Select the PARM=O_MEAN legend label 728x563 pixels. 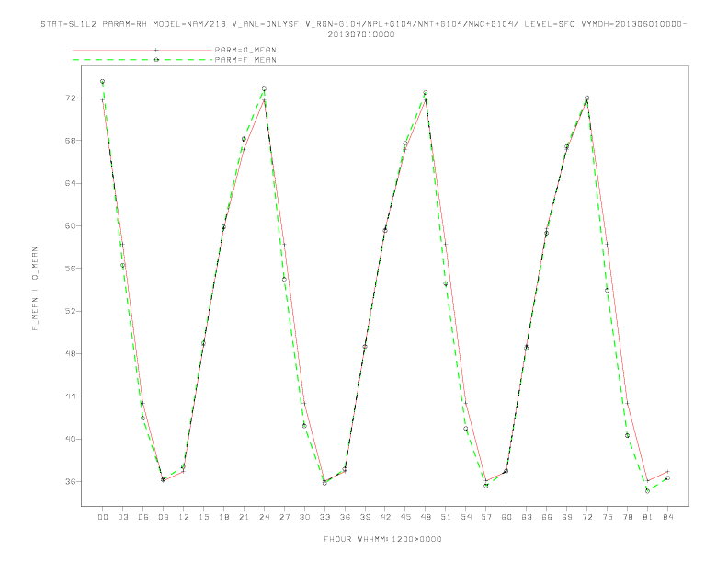point(245,50)
